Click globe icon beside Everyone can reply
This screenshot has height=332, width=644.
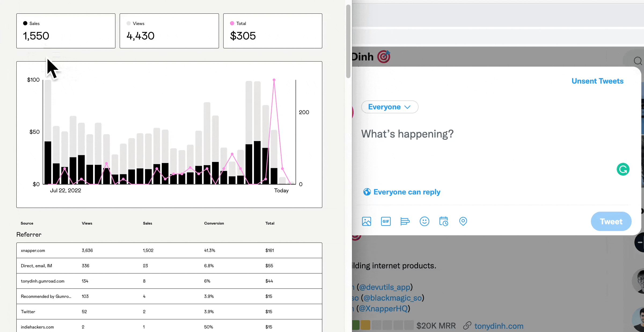pyautogui.click(x=367, y=192)
